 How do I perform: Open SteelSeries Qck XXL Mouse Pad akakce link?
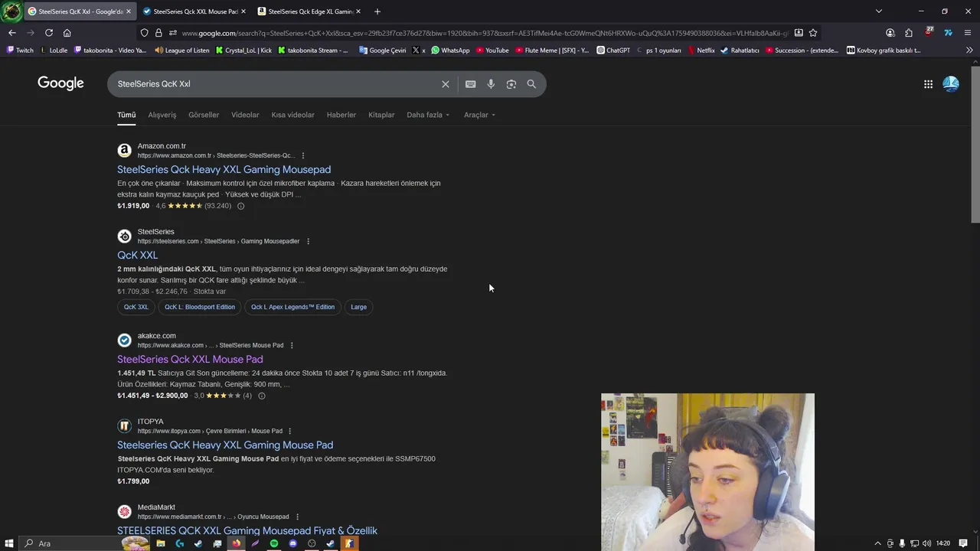pyautogui.click(x=190, y=359)
